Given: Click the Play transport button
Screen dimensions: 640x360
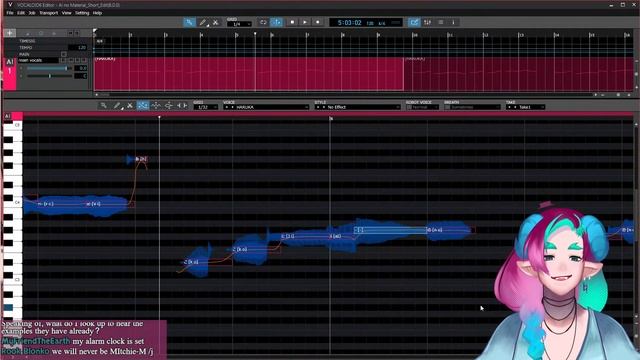Looking at the screenshot, I should pyautogui.click(x=304, y=22).
